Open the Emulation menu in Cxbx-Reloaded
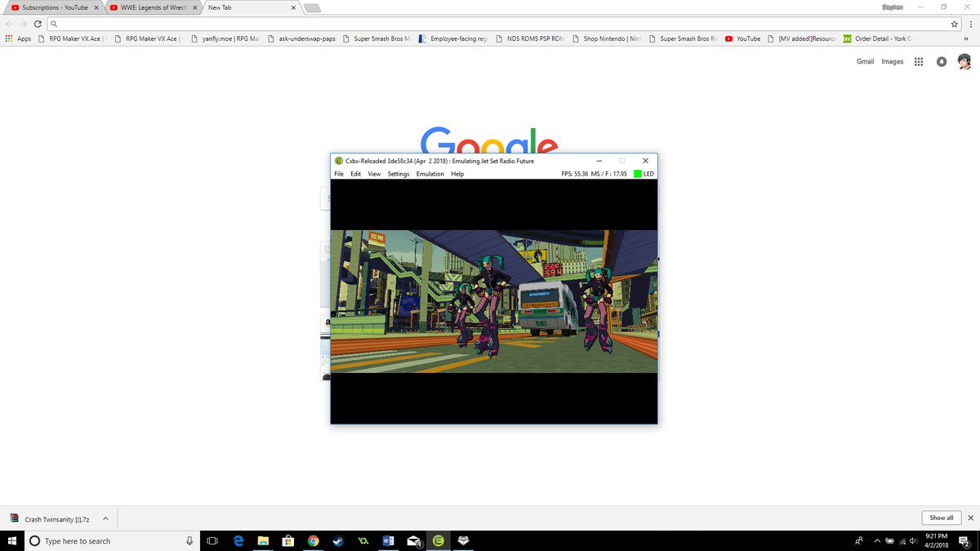 [430, 174]
